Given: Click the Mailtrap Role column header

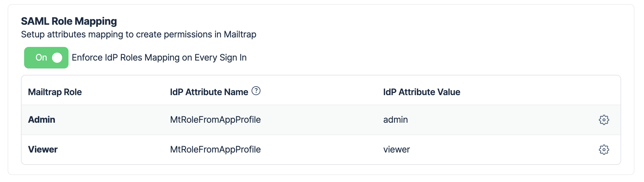Looking at the screenshot, I should 55,92.
